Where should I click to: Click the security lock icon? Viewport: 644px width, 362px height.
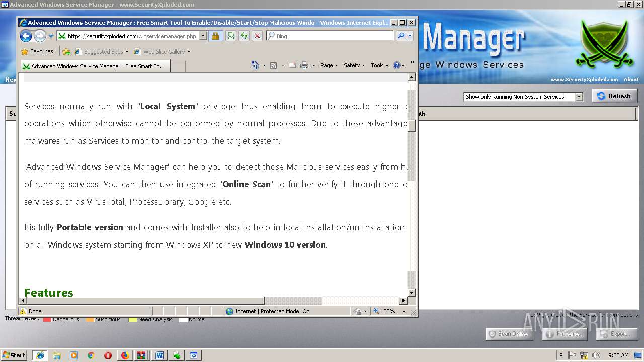click(x=215, y=36)
